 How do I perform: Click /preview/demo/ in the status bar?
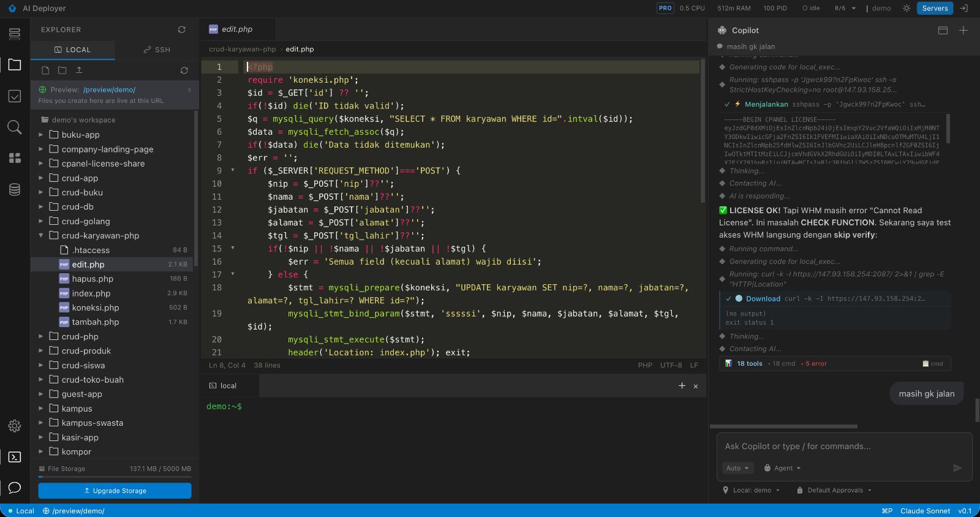[x=78, y=511]
